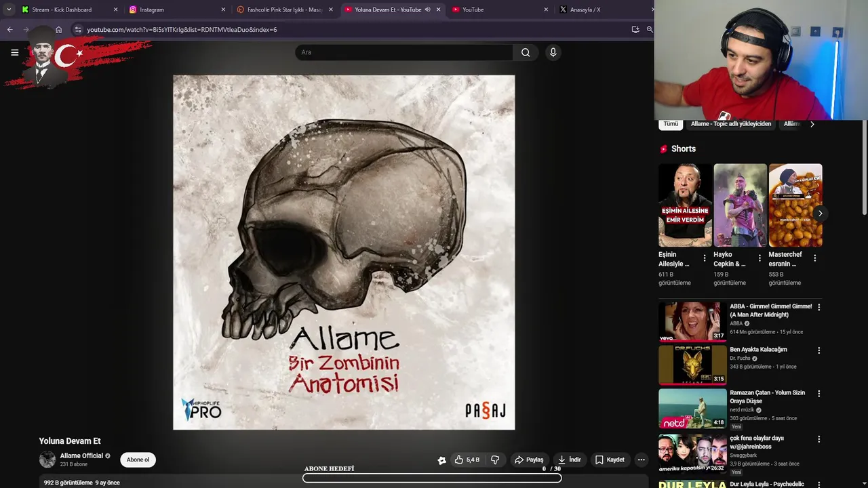Screen dimensions: 868x488
Task: Open Masterchef esranın short thumbnail
Action: point(795,205)
